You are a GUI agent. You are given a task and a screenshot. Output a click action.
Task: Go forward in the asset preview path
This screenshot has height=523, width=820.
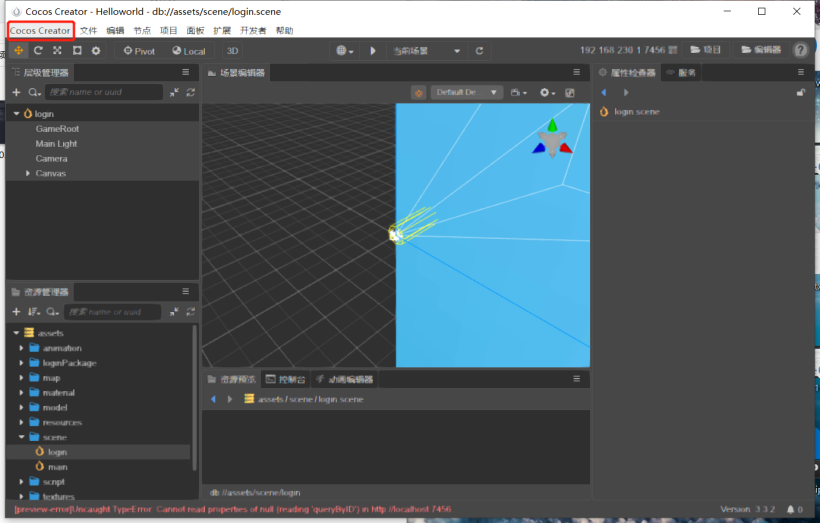coord(230,399)
